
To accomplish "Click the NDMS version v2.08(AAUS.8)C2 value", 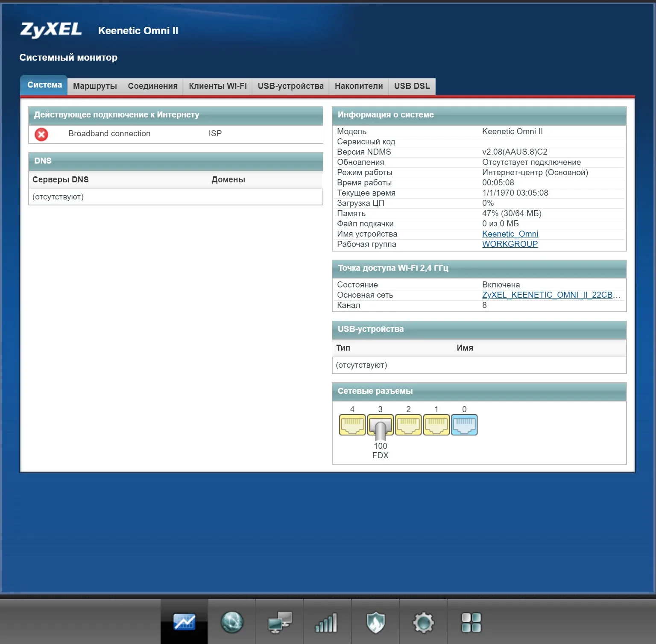I will (515, 152).
